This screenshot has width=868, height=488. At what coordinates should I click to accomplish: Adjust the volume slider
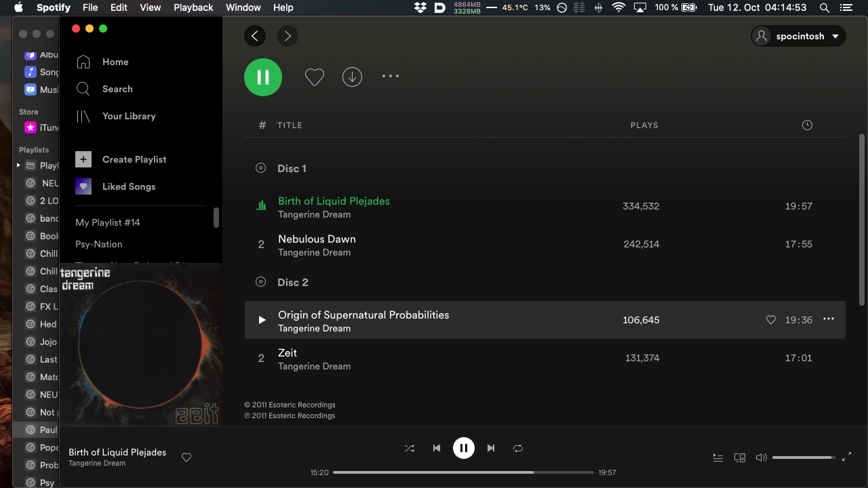point(804,457)
